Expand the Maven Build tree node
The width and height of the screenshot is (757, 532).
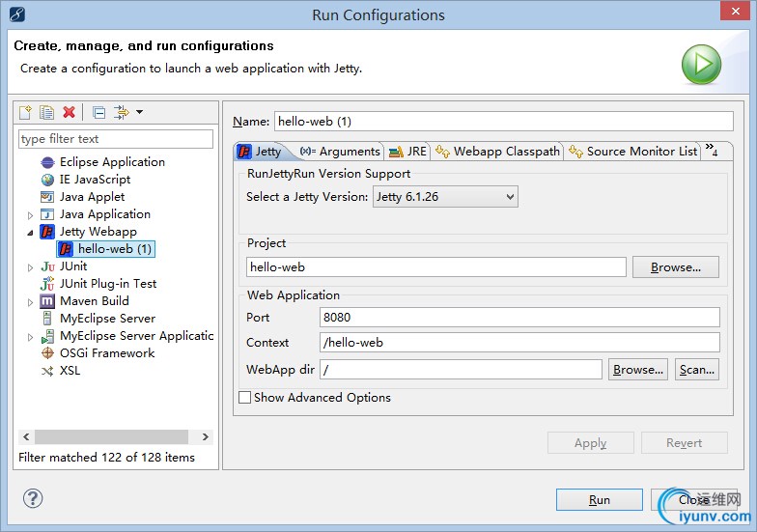pos(30,302)
